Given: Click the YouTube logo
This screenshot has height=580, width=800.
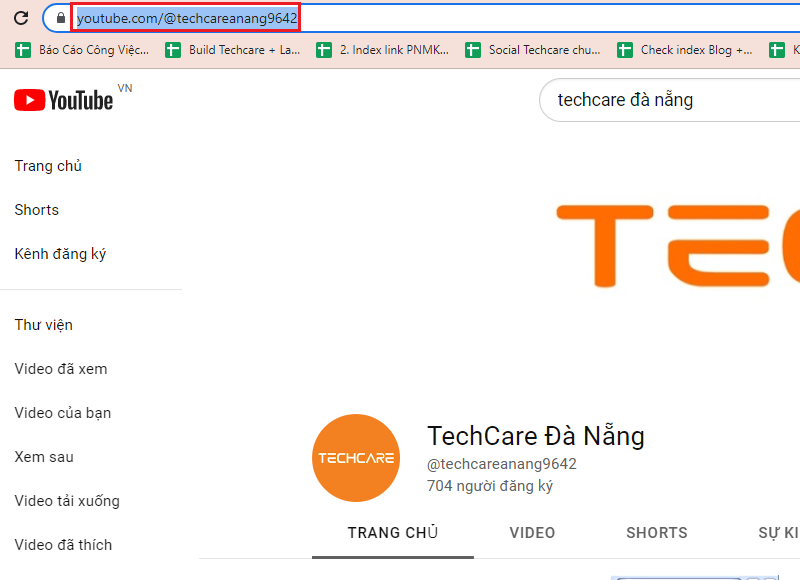Looking at the screenshot, I should click(63, 99).
